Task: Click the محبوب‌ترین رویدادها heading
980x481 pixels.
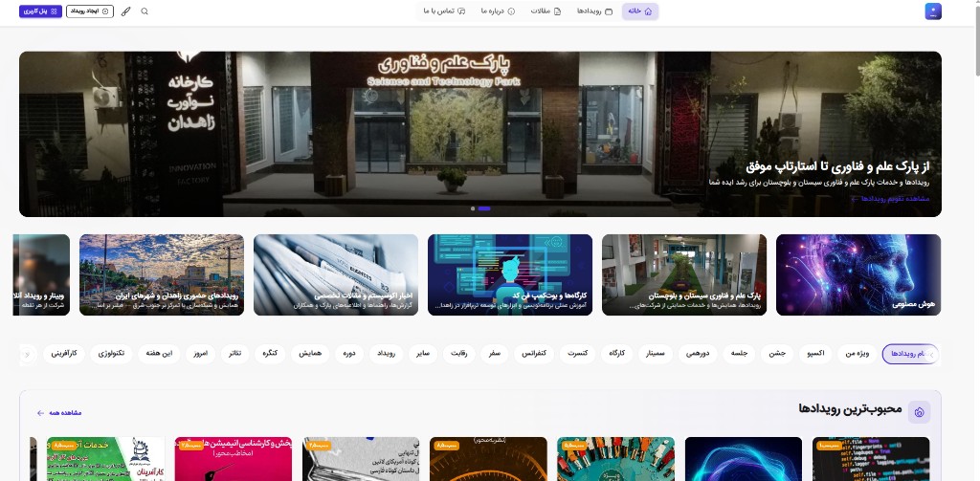Action: click(850, 408)
